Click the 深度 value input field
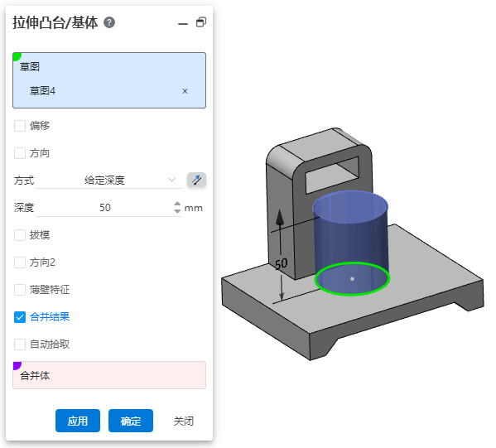The image size is (496, 448). click(104, 208)
